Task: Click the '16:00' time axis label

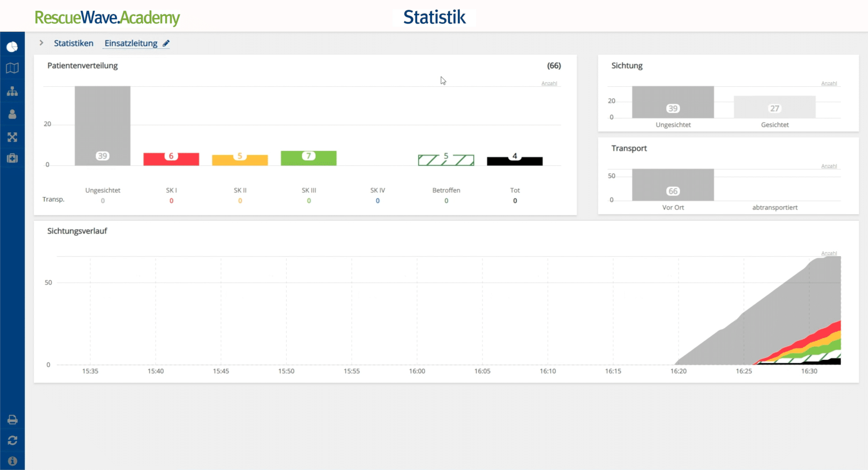Action: (417, 371)
